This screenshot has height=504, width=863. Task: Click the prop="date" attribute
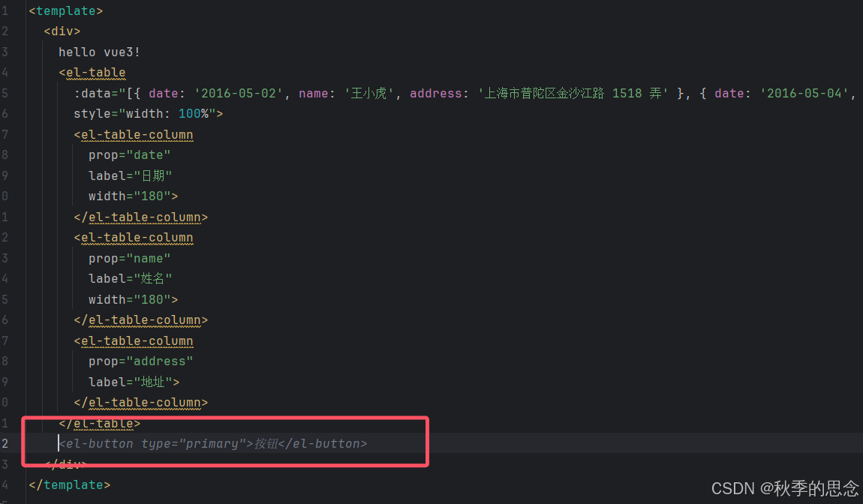coord(130,155)
